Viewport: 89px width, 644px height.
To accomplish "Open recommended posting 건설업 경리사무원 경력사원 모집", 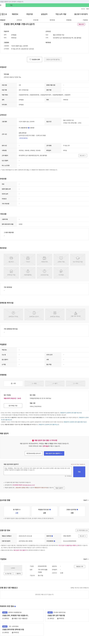I will [13, 630].
